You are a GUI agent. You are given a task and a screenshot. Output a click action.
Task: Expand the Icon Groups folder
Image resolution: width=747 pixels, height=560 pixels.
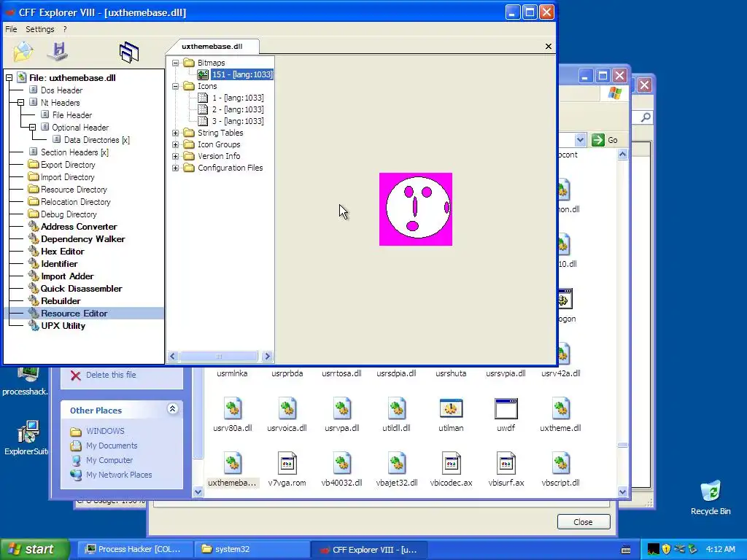pos(175,145)
